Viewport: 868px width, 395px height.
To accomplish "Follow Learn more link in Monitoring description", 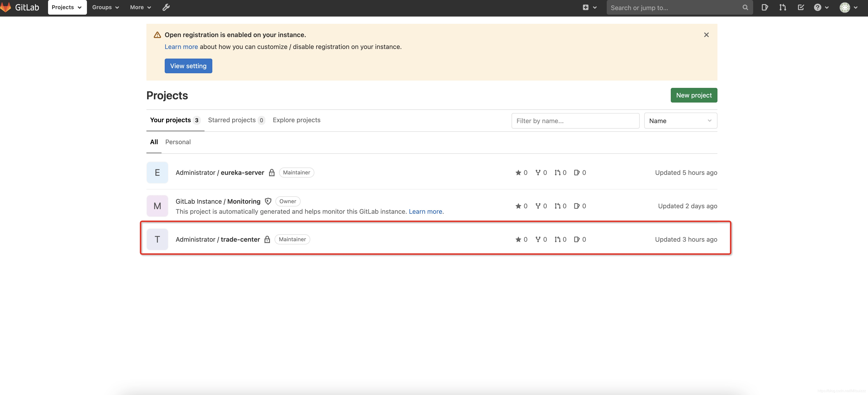I will (x=426, y=211).
